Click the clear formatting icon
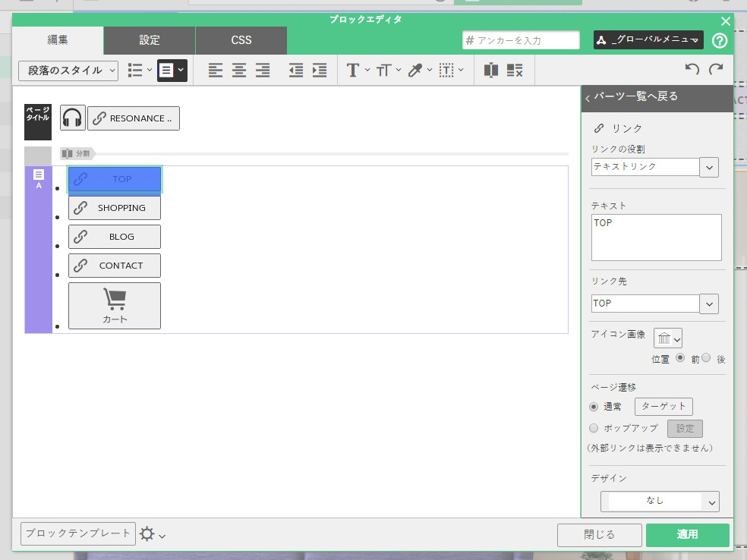This screenshot has width=747, height=560. pos(515,71)
